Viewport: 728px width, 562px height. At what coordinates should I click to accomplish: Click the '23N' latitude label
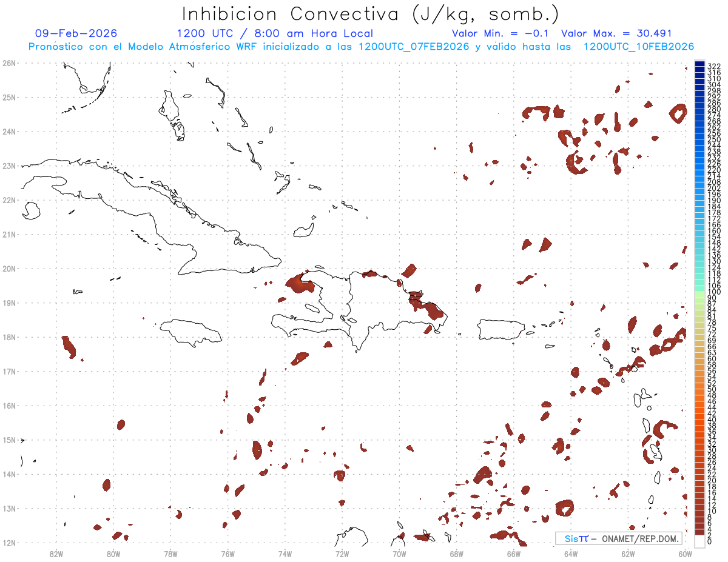pos(9,166)
